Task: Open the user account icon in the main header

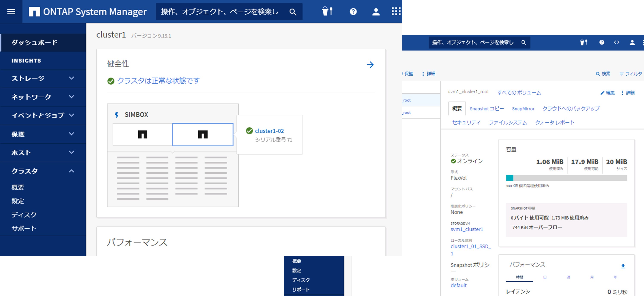Action: click(x=376, y=12)
